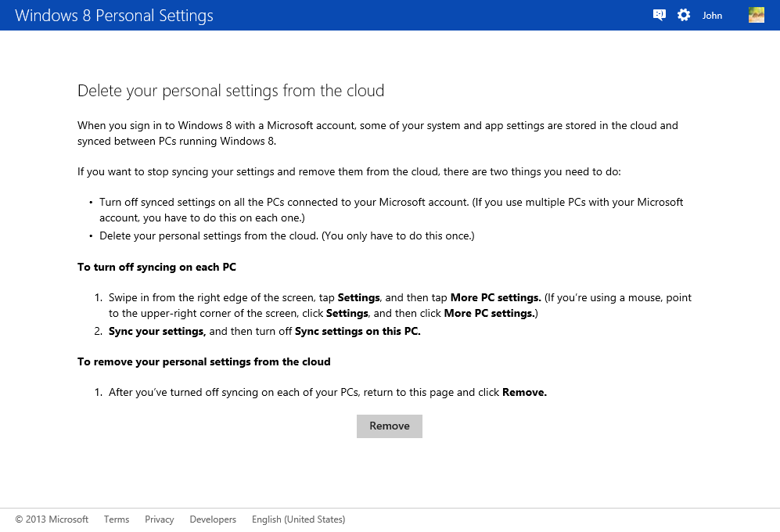Click bold 'Sync your settings,' text
Viewport: 780px width, 532px height.
[x=157, y=331]
